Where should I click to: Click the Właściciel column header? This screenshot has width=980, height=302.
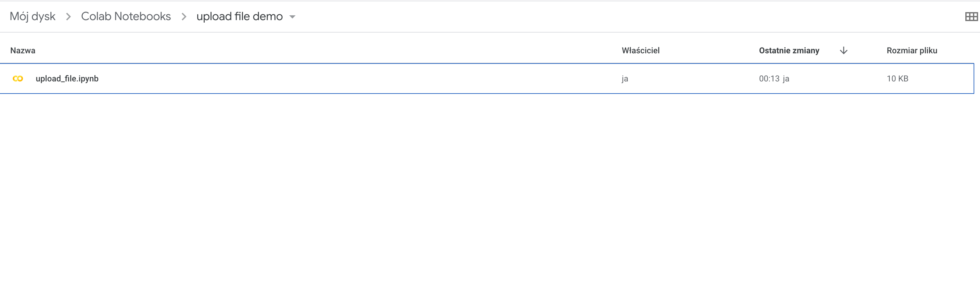[641, 50]
